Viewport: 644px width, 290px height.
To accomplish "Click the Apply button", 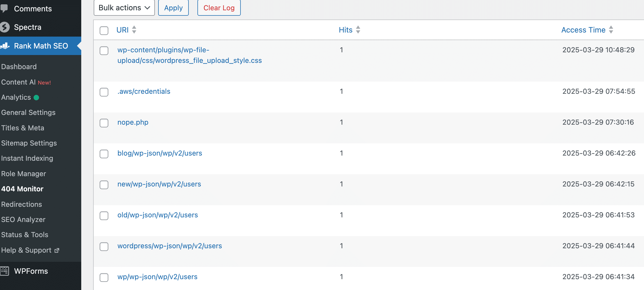I will tap(173, 8).
